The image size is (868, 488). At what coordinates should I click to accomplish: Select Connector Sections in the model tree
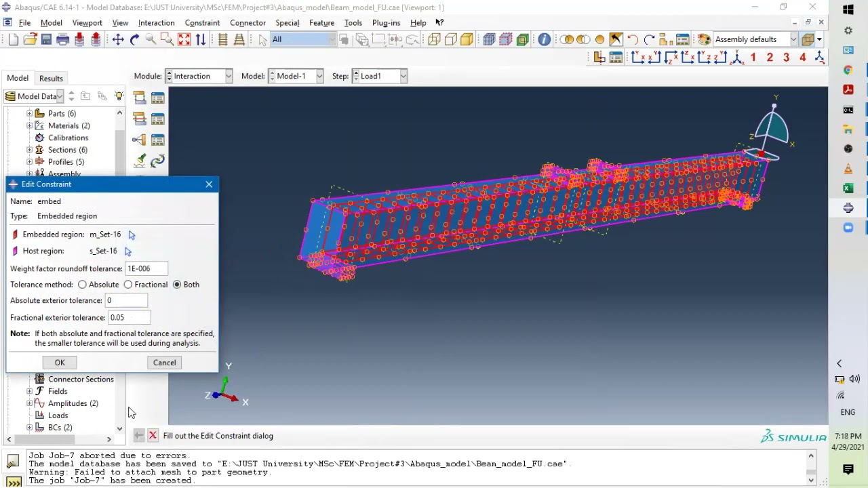81,380
